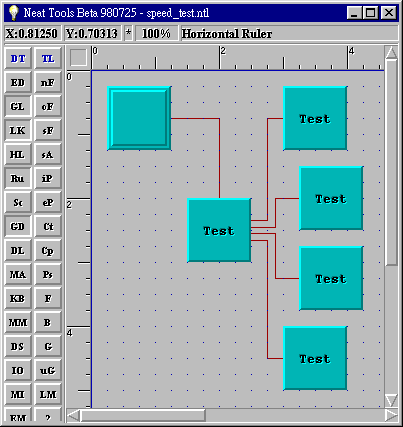Image resolution: width=403 pixels, height=427 pixels.
Task: Select the central Test module
Action: point(219,230)
